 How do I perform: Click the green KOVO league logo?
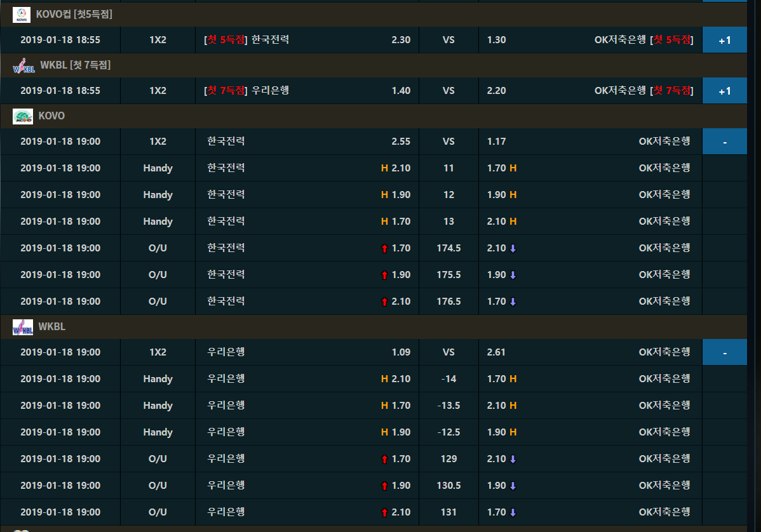[23, 116]
